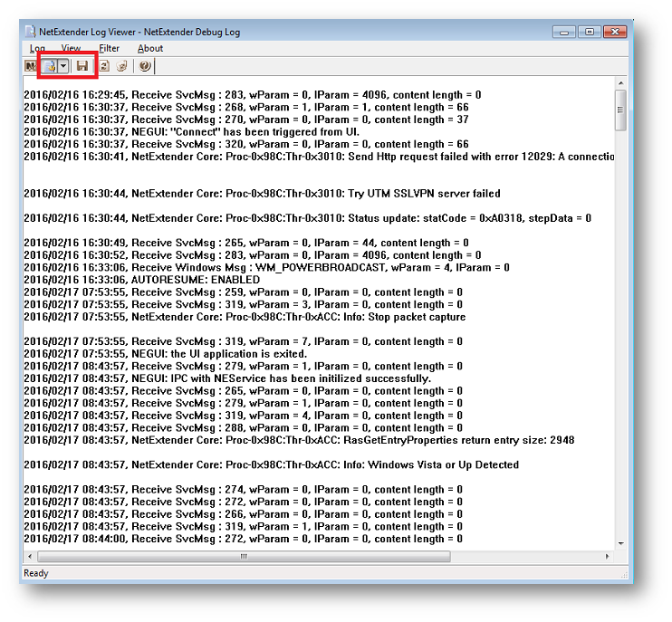Click the "Status update: statCode = 0xA0318" line
This screenshot has height=622, width=672.
[307, 218]
